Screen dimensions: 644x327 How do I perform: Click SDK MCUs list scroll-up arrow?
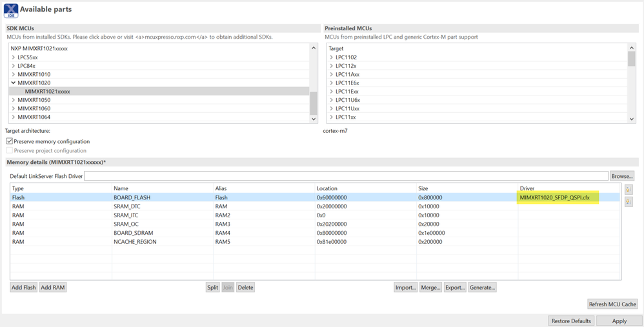(x=314, y=48)
